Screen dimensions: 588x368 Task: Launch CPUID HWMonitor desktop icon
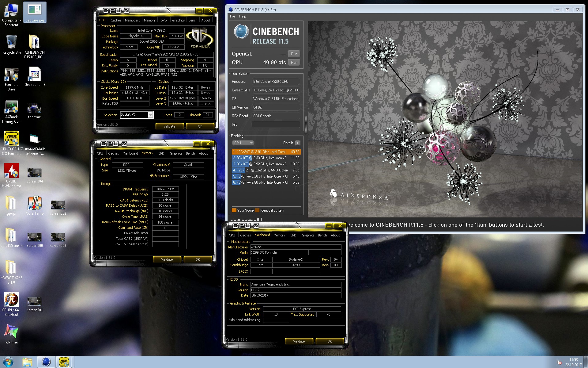11,175
